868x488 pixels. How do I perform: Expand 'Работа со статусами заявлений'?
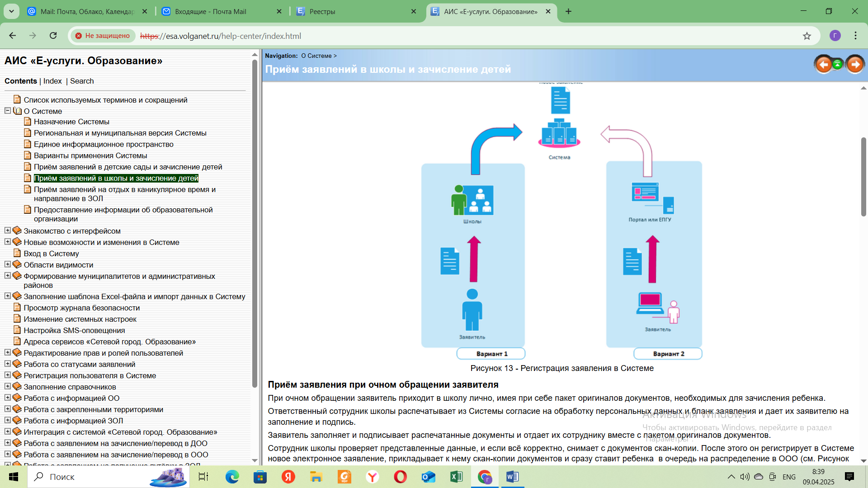[x=7, y=364]
